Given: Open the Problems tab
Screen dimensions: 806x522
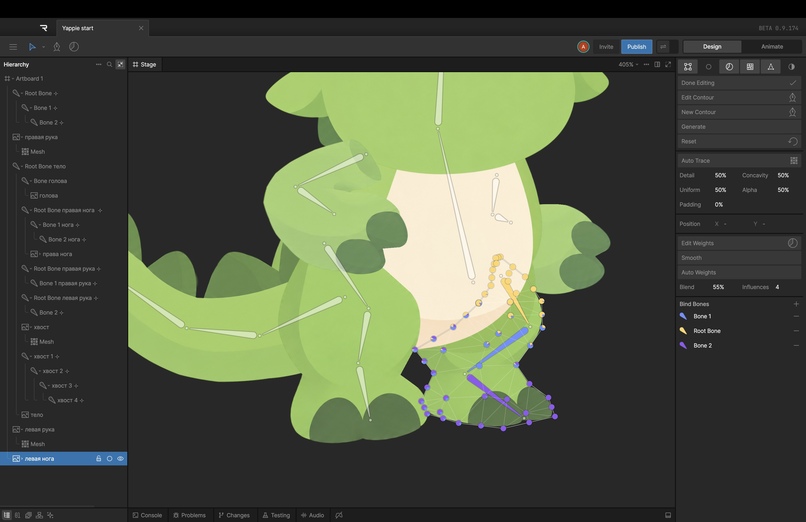Looking at the screenshot, I should 189,515.
